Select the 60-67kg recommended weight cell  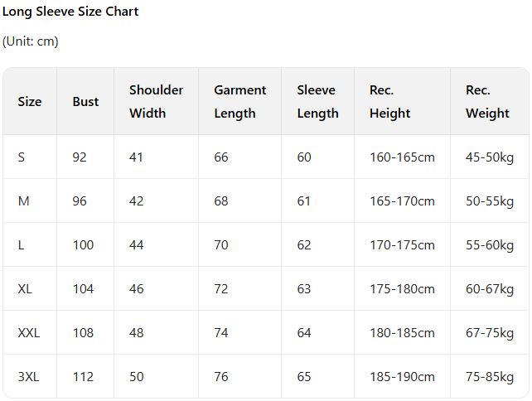(x=490, y=289)
